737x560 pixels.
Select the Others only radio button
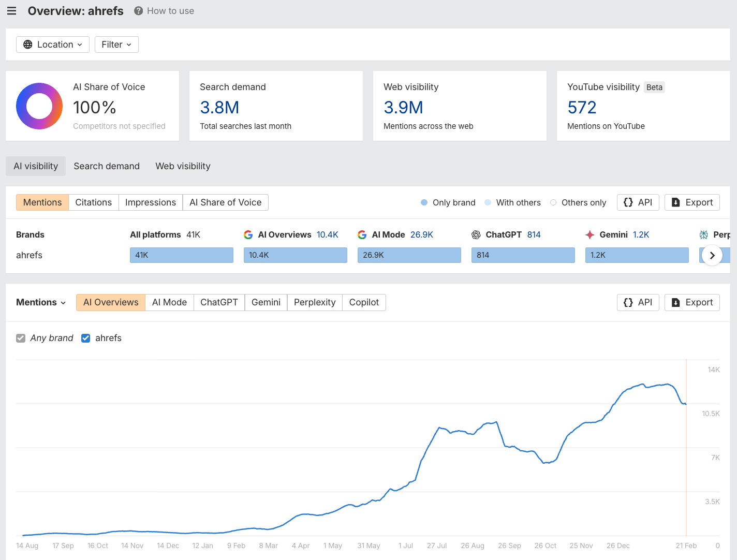(553, 202)
